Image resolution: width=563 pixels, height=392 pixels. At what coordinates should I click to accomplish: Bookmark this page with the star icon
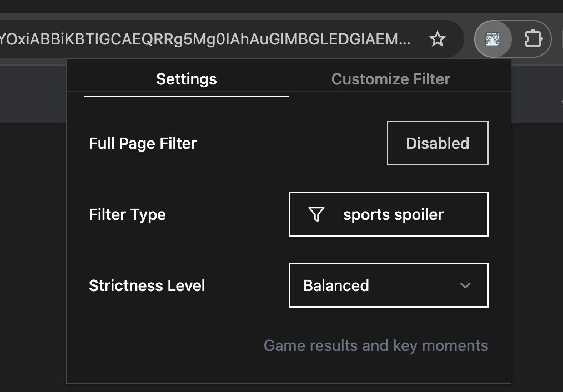tap(438, 39)
